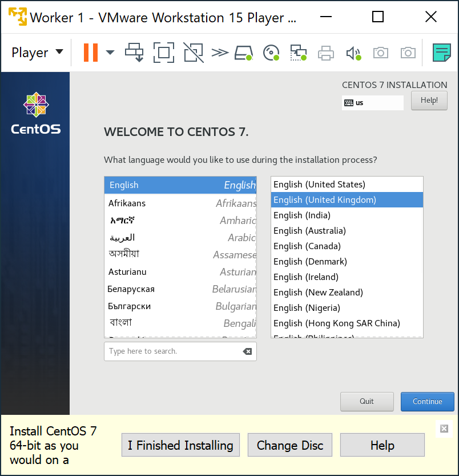The width and height of the screenshot is (459, 476).
Task: Toggle Unity mode in the toolbar
Action: [194, 52]
